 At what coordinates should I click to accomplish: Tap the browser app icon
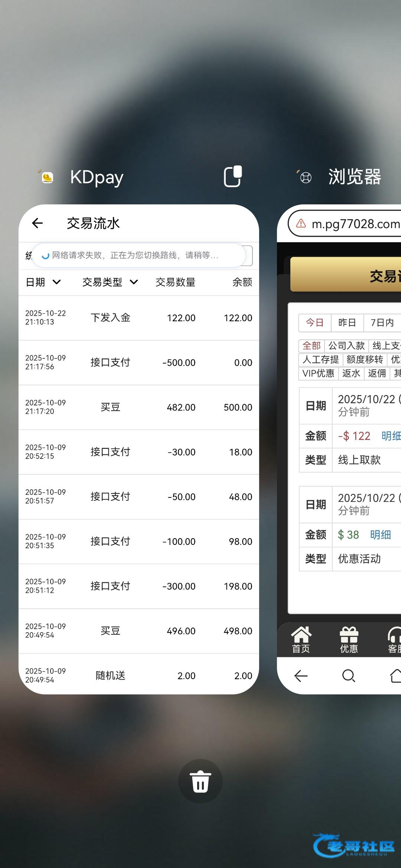click(305, 178)
